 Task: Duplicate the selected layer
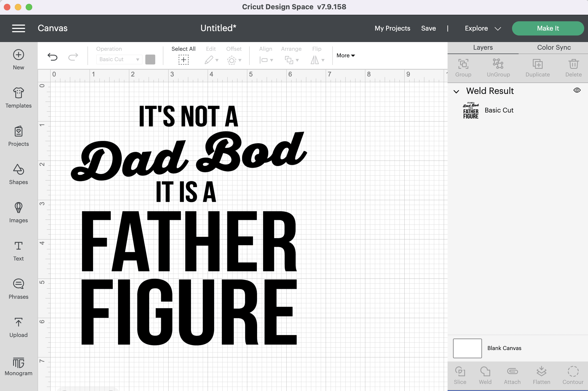point(538,68)
